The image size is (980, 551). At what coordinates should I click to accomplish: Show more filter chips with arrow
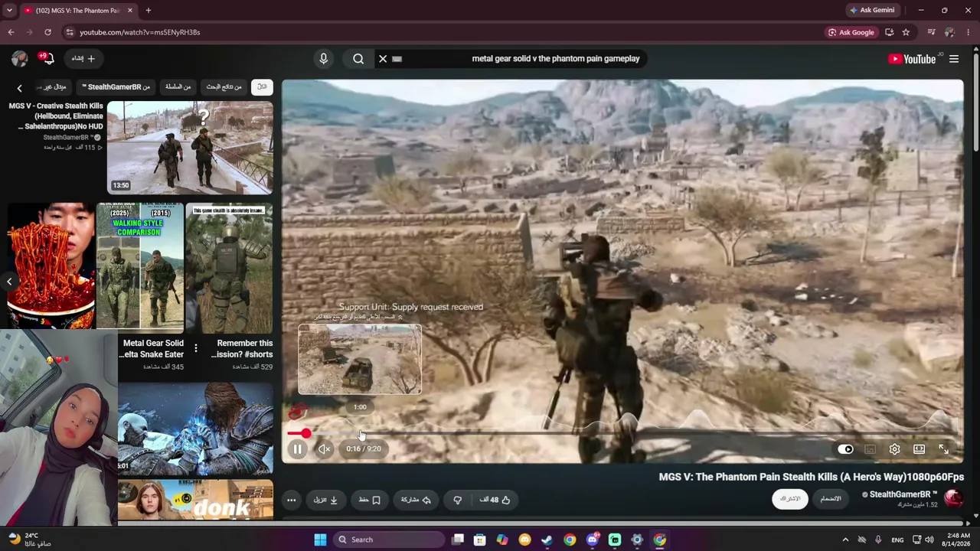pos(19,88)
